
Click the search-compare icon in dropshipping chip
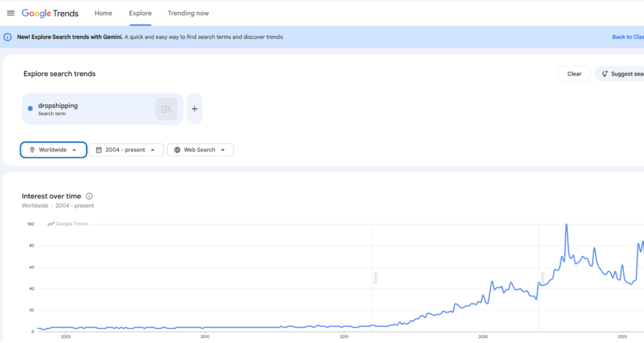point(166,109)
